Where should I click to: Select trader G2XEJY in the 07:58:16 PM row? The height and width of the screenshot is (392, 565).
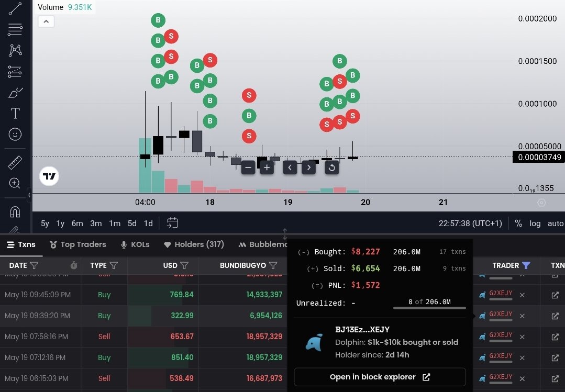(501, 335)
